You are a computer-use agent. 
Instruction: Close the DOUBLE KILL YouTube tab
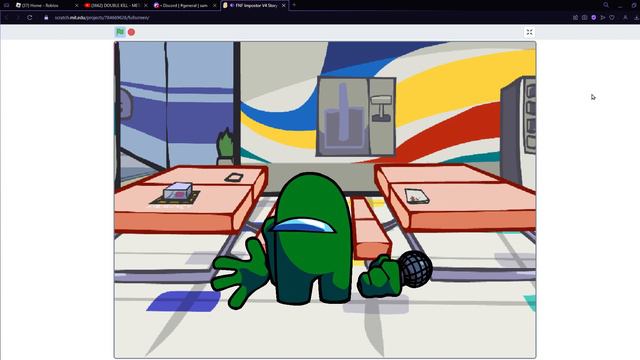[x=146, y=5]
